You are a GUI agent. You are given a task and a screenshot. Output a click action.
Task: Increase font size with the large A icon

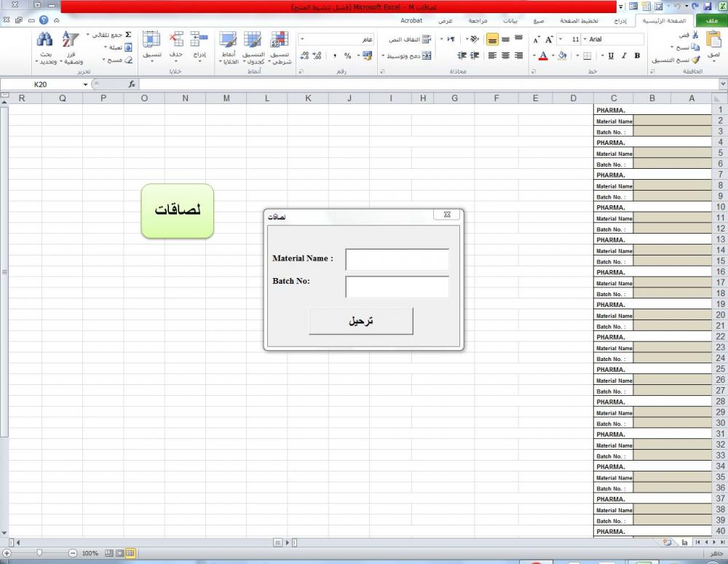pyautogui.click(x=549, y=40)
